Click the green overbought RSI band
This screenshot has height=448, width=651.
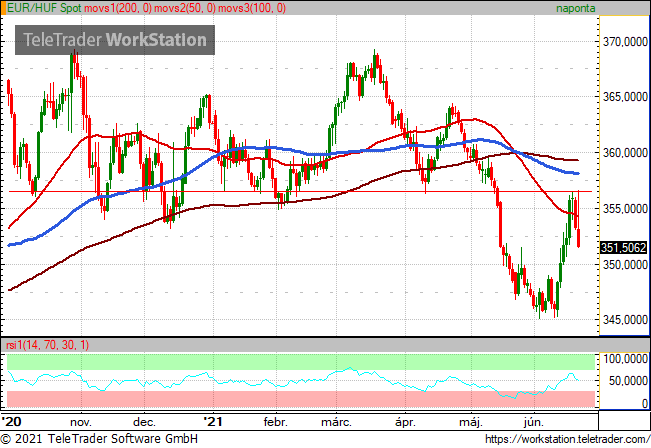301,362
